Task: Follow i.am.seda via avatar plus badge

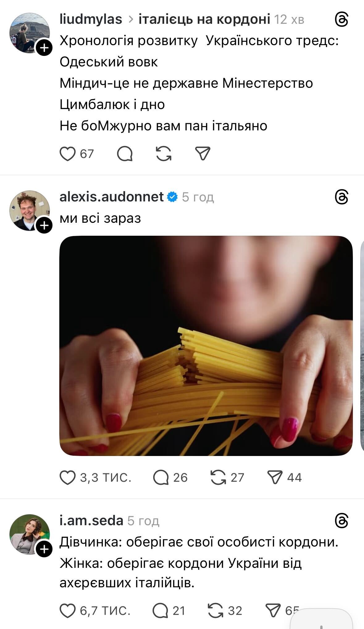Action: point(44,550)
